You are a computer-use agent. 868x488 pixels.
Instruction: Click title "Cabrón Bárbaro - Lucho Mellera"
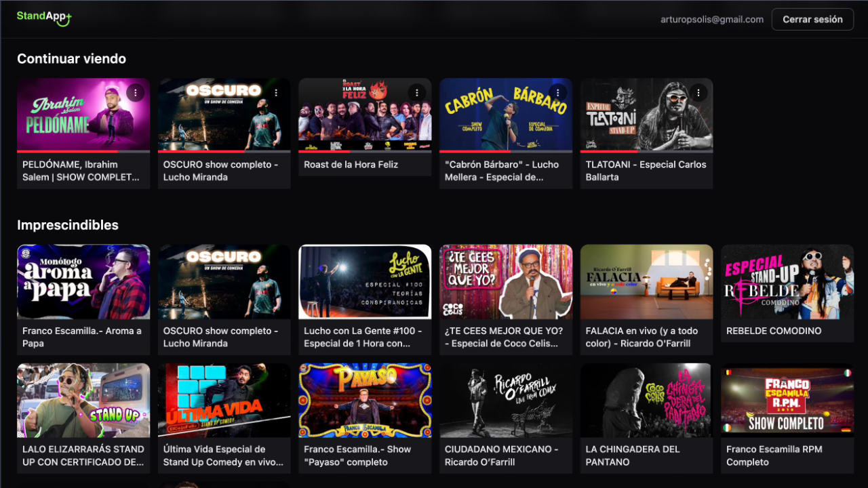(502, 171)
